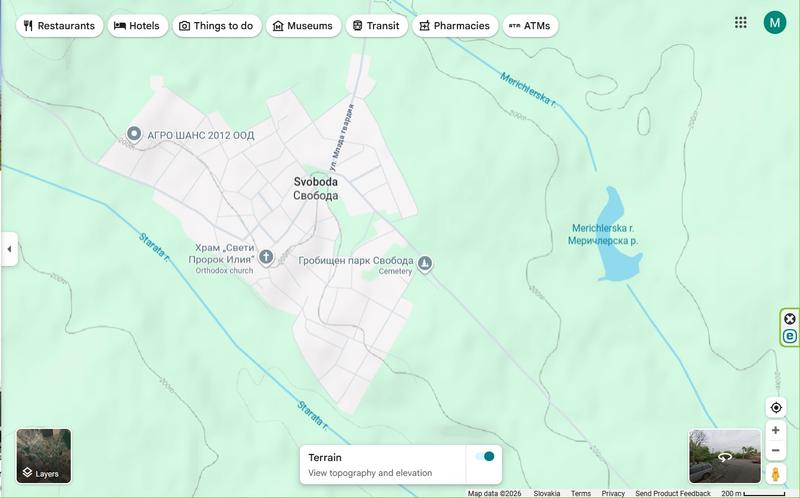This screenshot has width=800, height=498.
Task: Click the Гробищен парк Свобода label
Action: point(356,261)
